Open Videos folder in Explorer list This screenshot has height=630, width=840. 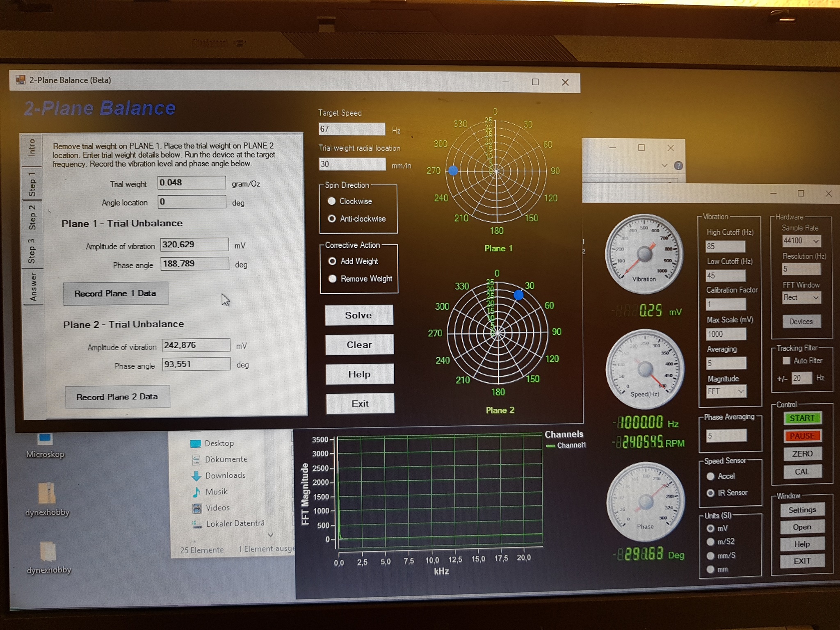coord(211,508)
